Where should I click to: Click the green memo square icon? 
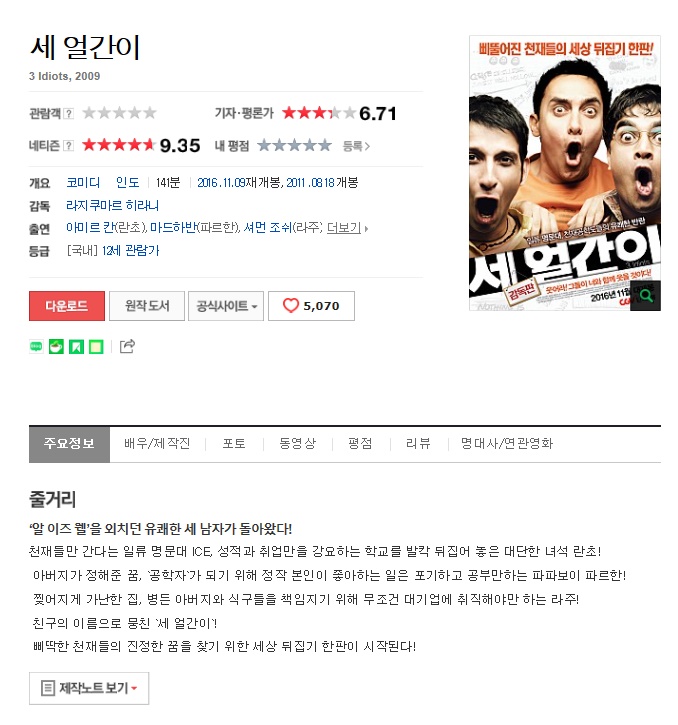(96, 346)
